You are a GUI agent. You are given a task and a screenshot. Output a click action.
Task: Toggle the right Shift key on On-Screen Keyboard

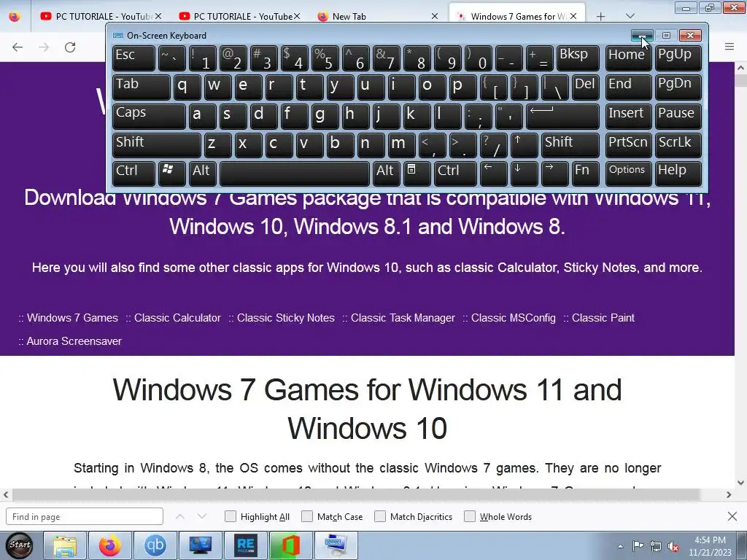pos(570,145)
